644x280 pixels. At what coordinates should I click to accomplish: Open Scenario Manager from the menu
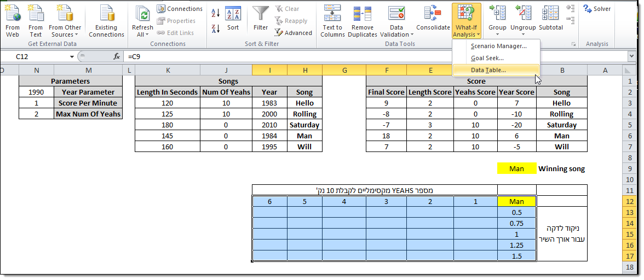click(x=498, y=46)
